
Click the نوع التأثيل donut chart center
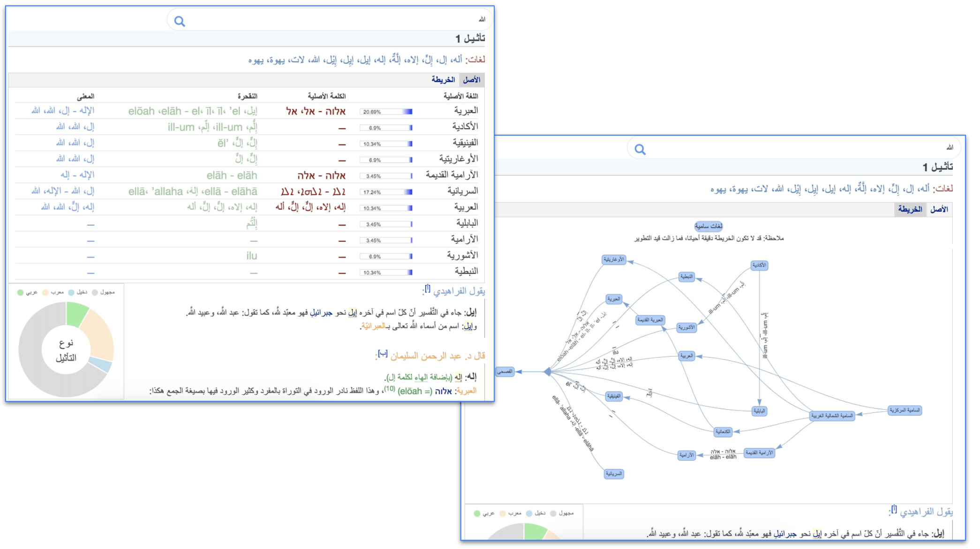[66, 350]
